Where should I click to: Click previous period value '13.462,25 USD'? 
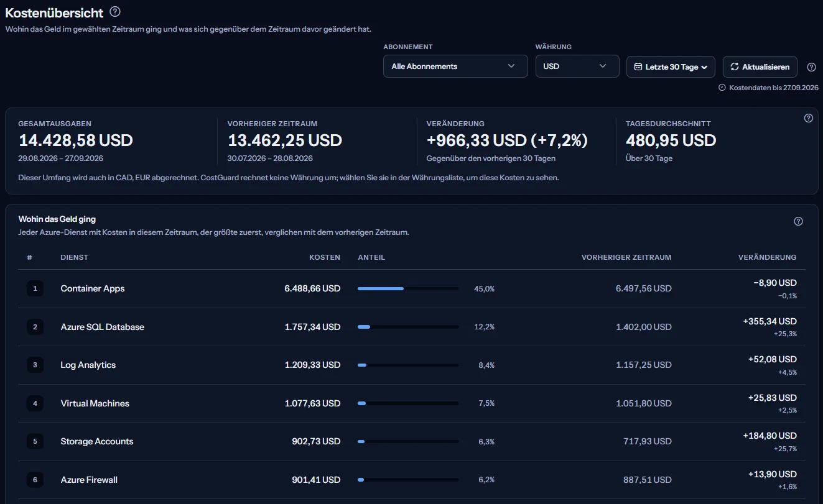(285, 140)
